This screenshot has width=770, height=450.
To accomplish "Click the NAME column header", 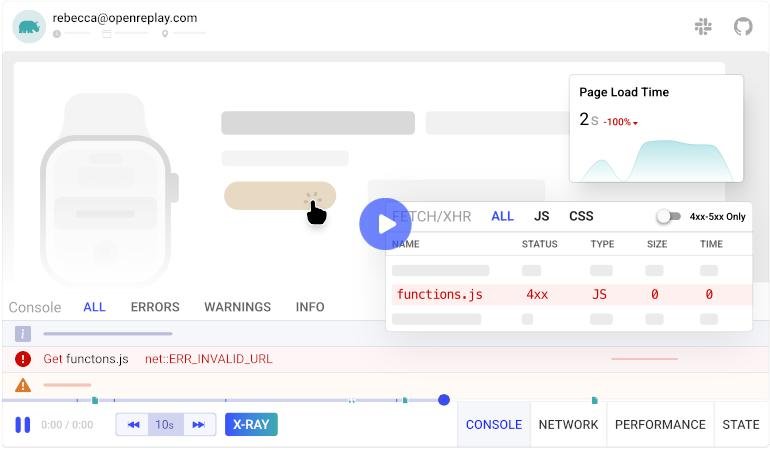I will pyautogui.click(x=406, y=244).
